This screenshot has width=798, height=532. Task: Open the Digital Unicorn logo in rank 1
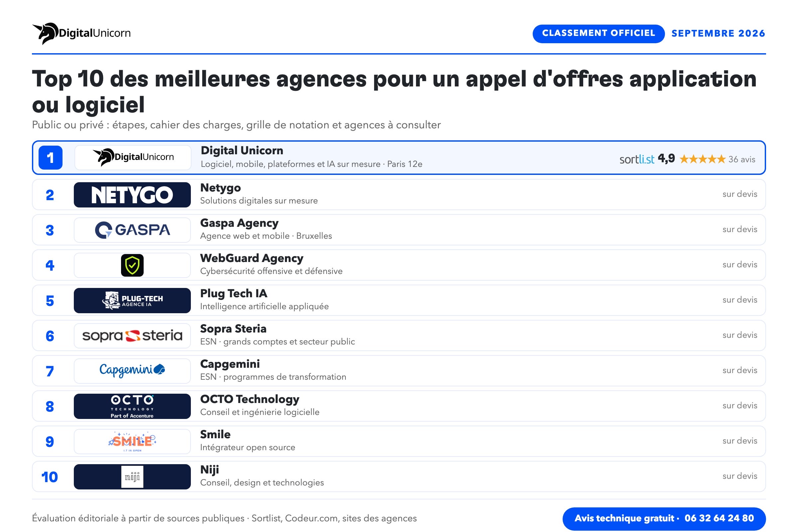(x=133, y=157)
